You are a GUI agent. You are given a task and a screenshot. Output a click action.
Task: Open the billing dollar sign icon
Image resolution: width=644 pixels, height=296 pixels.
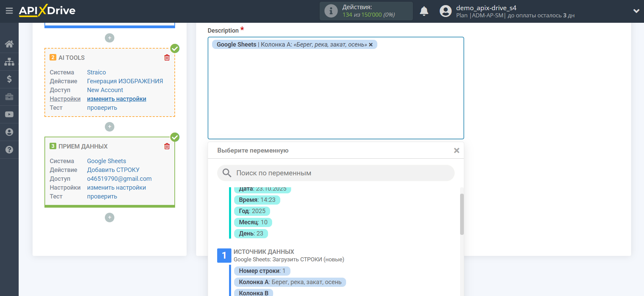coord(9,79)
